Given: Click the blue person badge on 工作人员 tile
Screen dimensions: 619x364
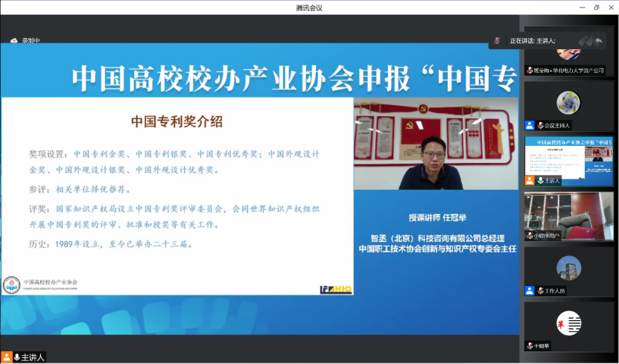Looking at the screenshot, I should click(x=530, y=290).
